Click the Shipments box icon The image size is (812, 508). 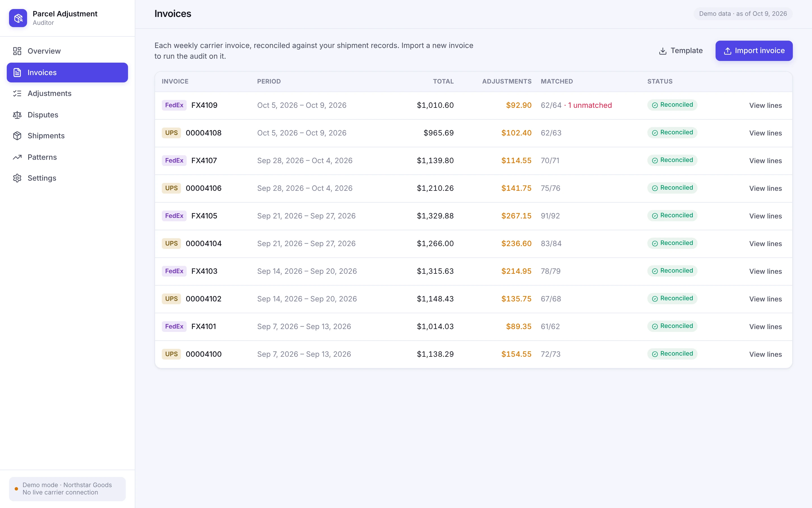tap(17, 136)
